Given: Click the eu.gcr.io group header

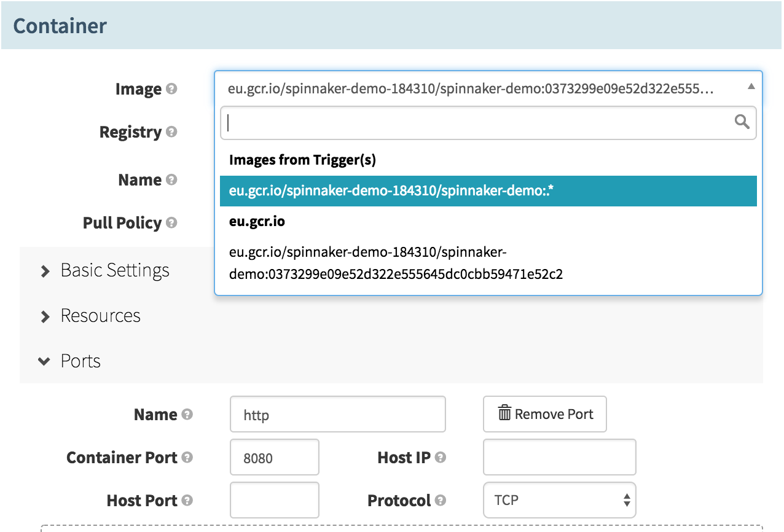Looking at the screenshot, I should 257,222.
